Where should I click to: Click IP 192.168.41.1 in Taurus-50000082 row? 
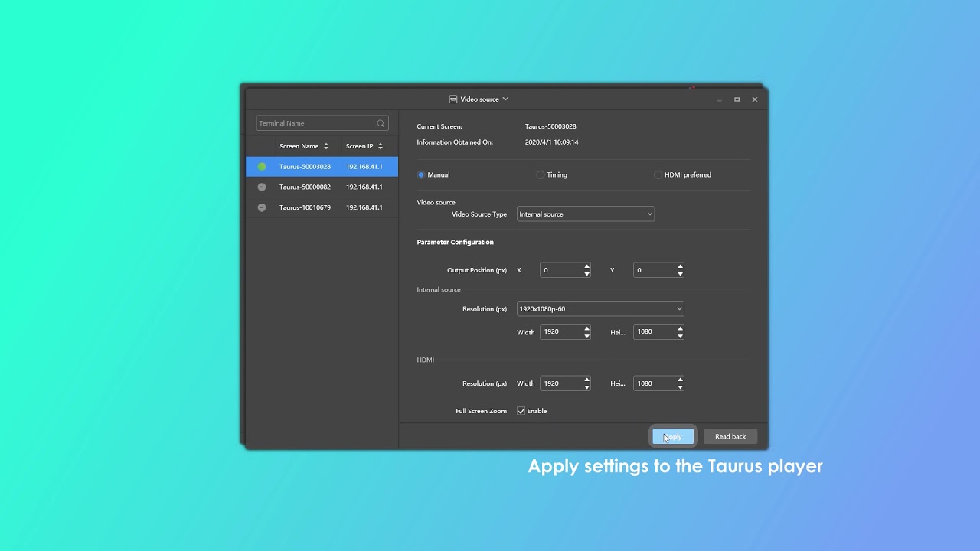[364, 187]
